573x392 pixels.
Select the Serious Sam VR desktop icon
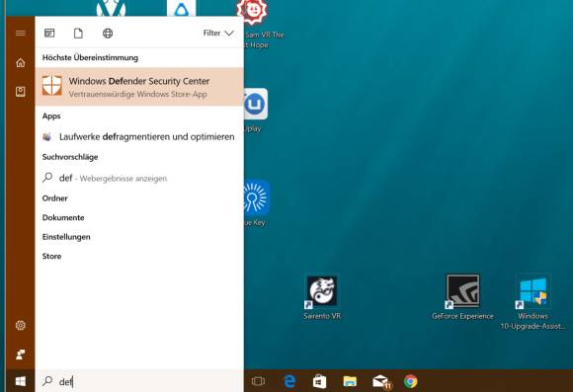[x=261, y=24]
